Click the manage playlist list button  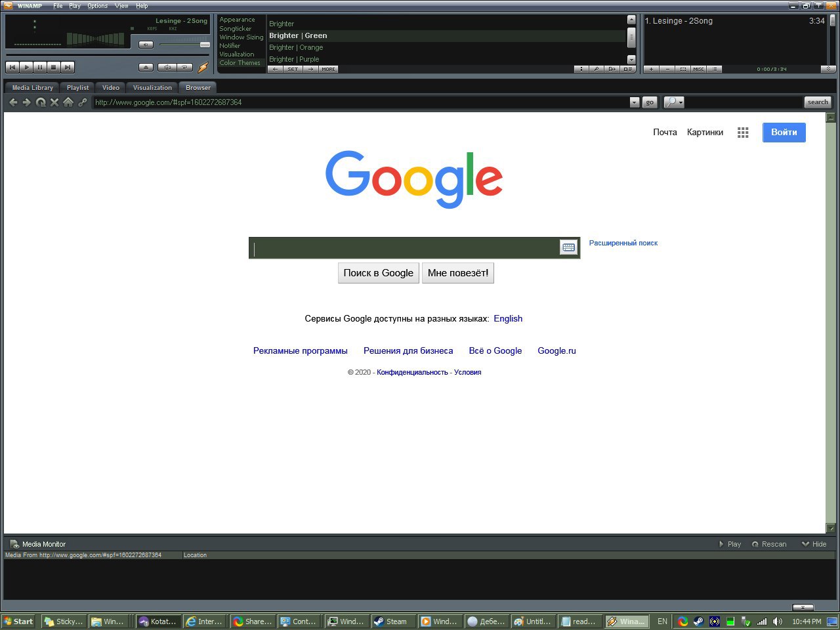coord(715,69)
